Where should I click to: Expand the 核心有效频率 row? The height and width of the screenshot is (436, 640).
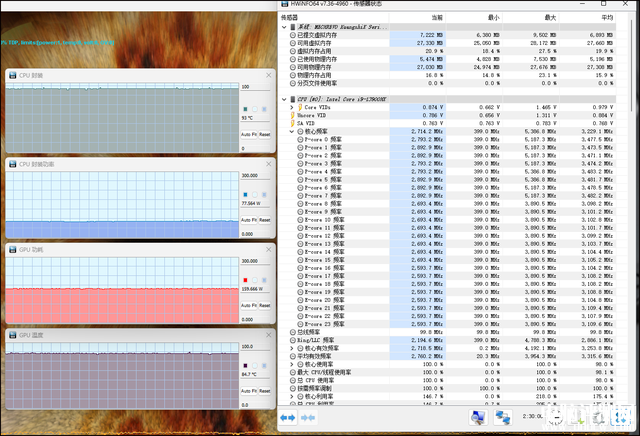pyautogui.click(x=291, y=348)
